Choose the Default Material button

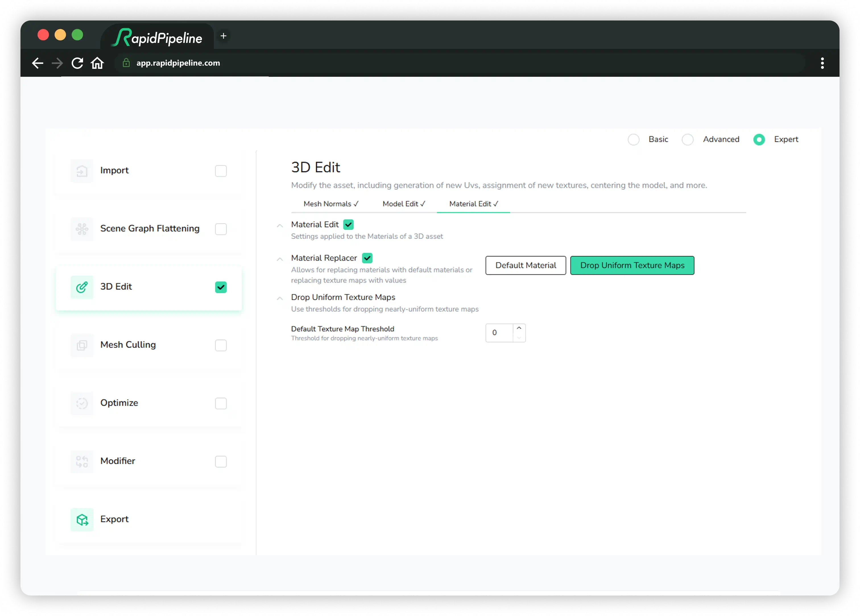[x=526, y=265]
